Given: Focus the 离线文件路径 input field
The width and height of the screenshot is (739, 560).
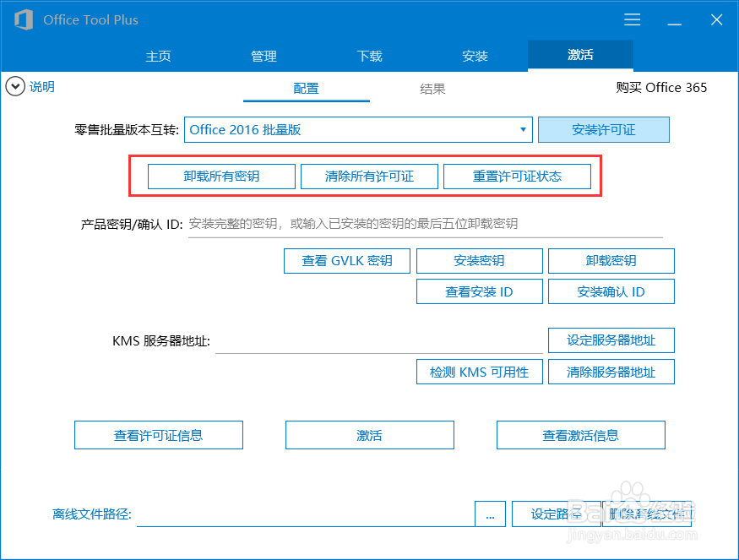Looking at the screenshot, I should click(x=306, y=514).
